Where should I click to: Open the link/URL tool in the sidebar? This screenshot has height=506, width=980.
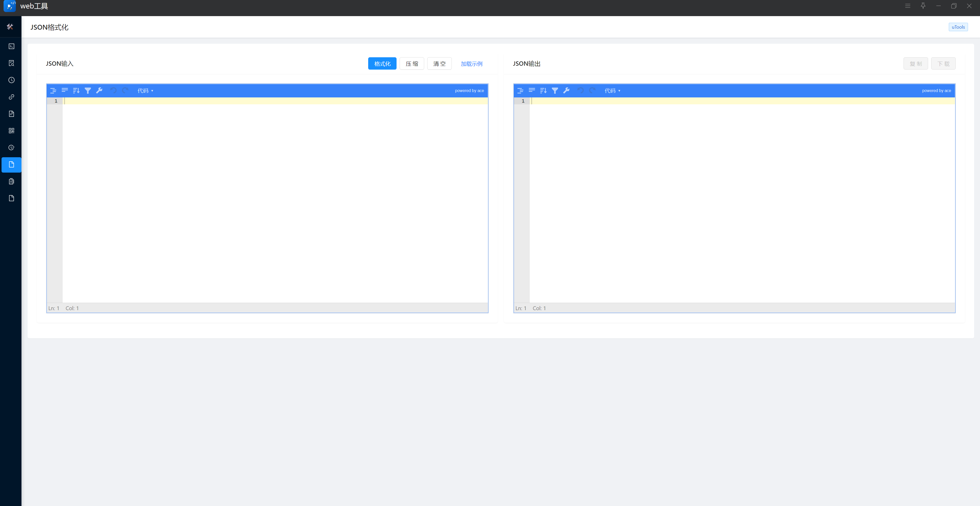click(x=12, y=97)
